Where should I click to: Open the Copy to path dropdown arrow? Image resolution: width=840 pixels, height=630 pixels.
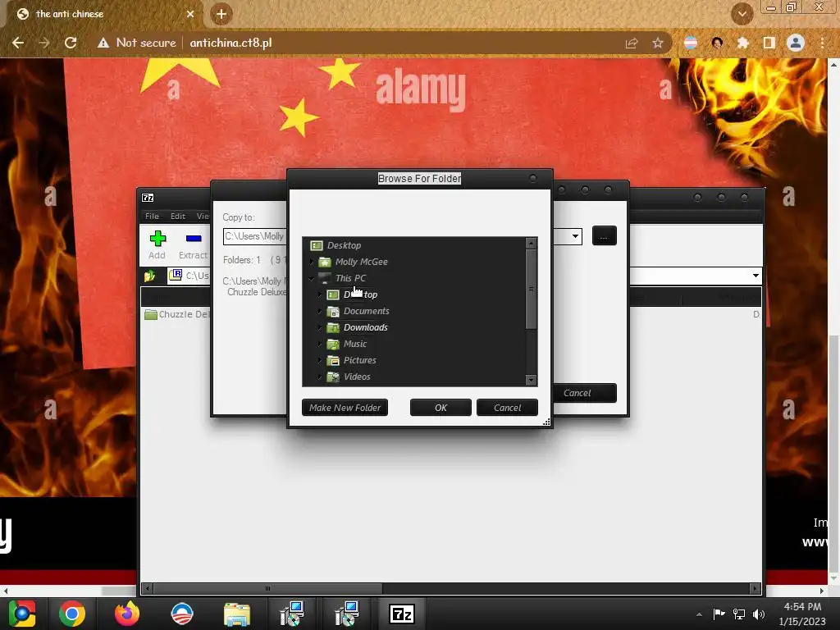(575, 235)
